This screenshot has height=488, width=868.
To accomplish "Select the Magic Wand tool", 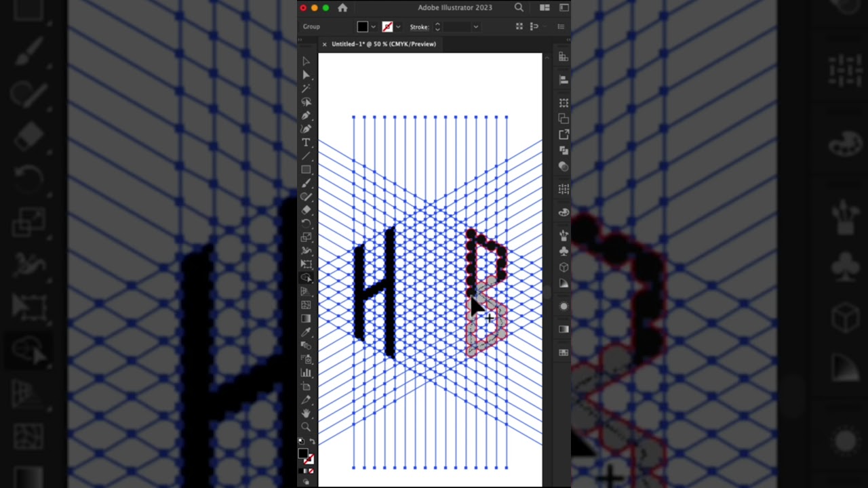I will click(306, 88).
